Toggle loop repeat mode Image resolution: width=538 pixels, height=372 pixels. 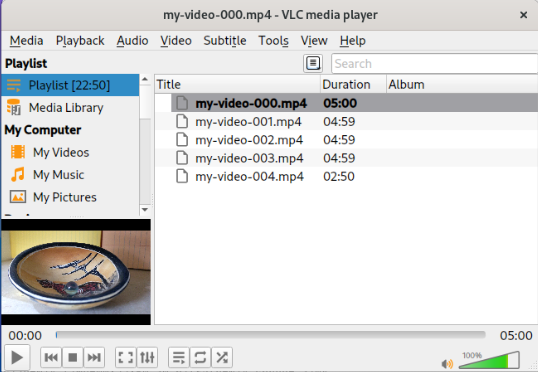pos(200,357)
